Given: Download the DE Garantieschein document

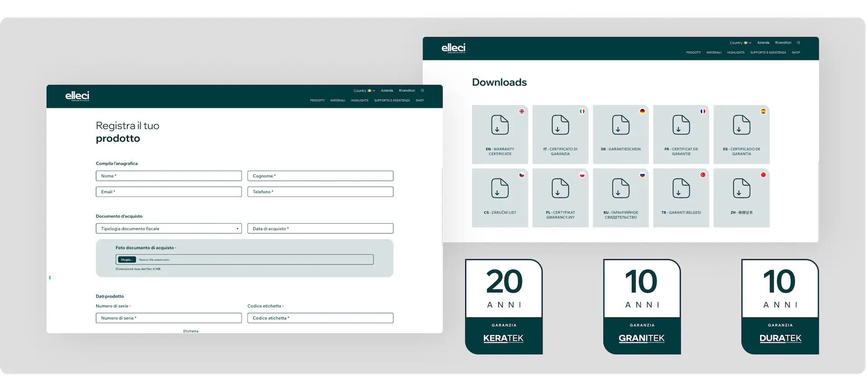Looking at the screenshot, I should click(x=620, y=134).
